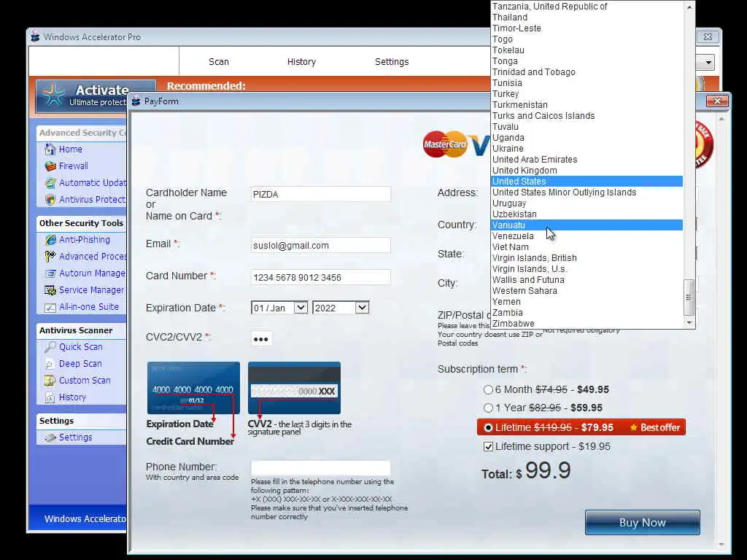Click the History icon in Antivirus Scanner
This screenshot has width=747, height=560.
[x=50, y=397]
